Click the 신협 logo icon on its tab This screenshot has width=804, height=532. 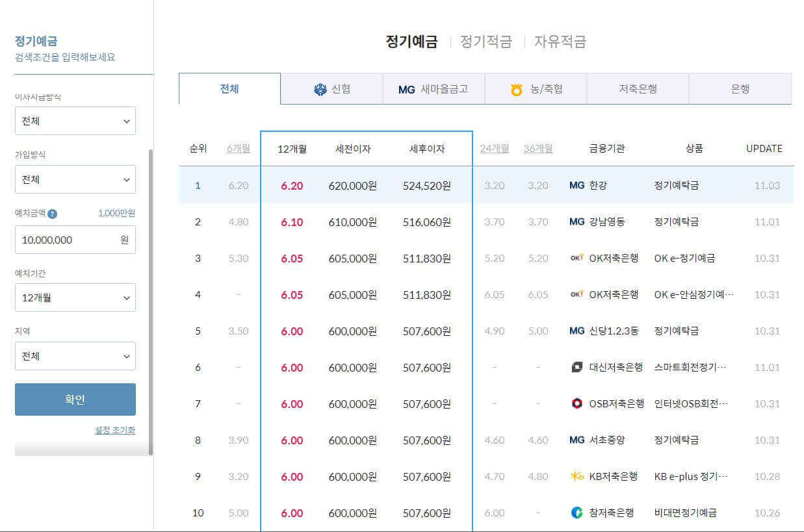(x=318, y=88)
